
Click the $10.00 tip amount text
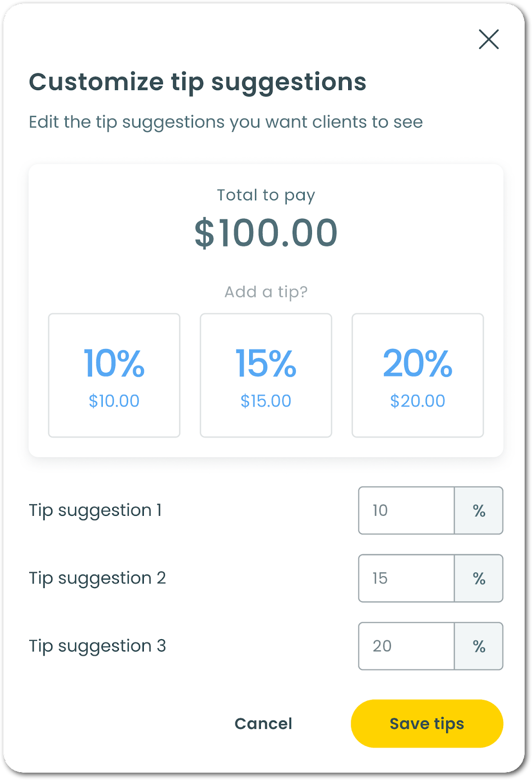click(x=114, y=401)
